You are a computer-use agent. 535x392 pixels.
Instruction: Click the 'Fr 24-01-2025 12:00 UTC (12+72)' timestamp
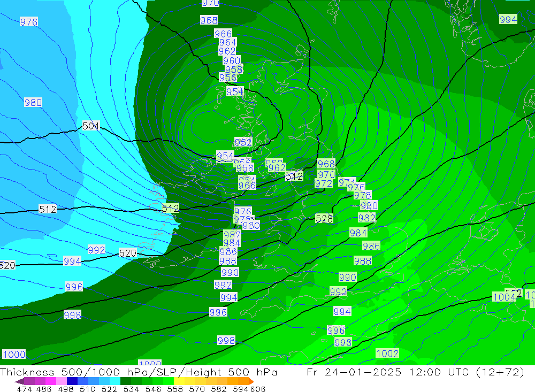coord(415,372)
